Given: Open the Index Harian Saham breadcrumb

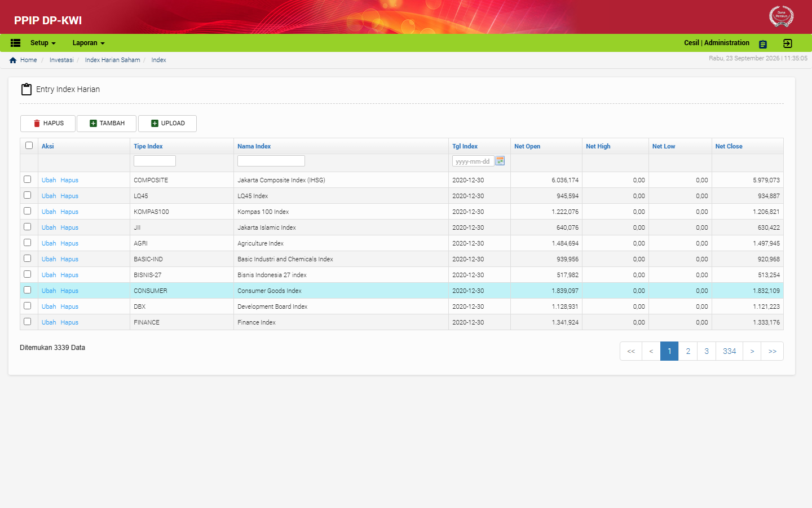Looking at the screenshot, I should pyautogui.click(x=112, y=60).
